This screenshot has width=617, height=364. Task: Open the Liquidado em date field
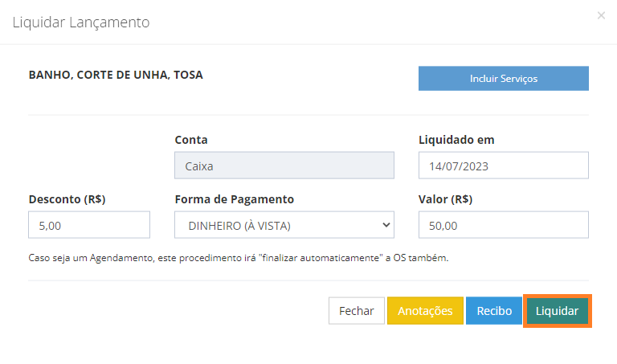tap(503, 166)
